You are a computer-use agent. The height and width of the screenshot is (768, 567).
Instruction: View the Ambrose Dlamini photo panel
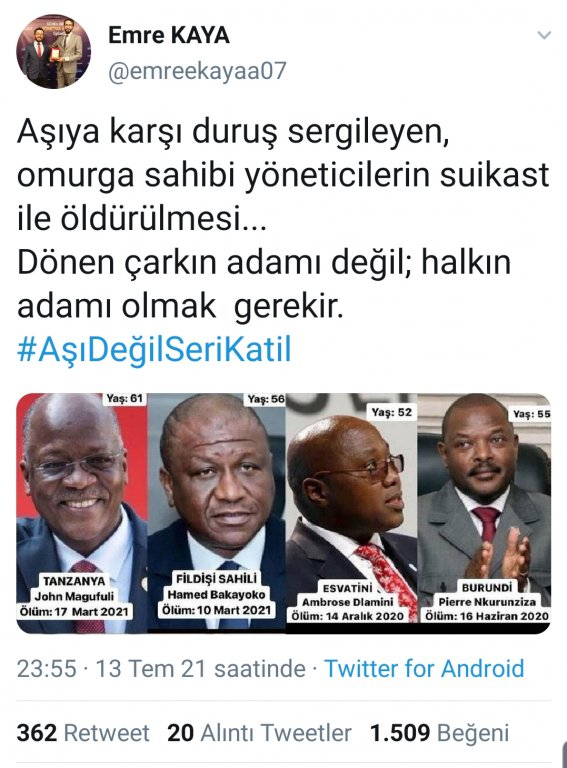click(x=351, y=513)
